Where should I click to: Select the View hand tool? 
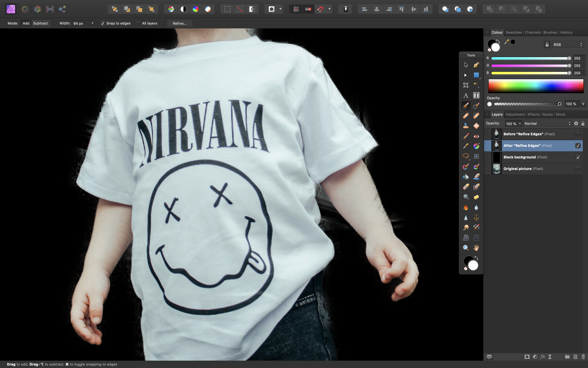click(x=476, y=248)
